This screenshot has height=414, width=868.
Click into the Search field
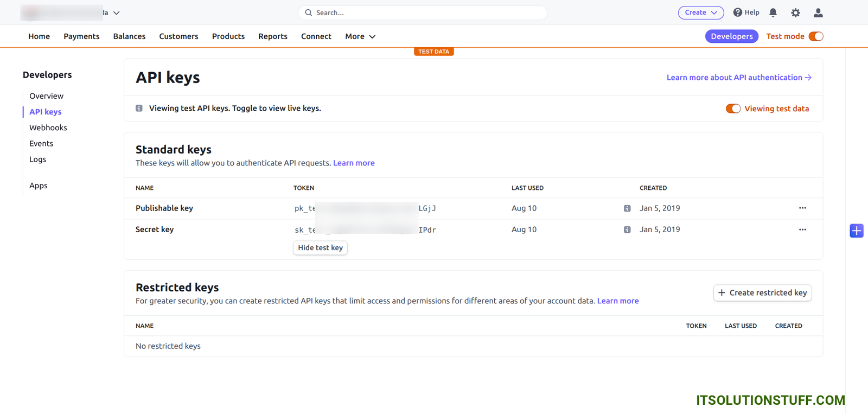click(423, 12)
